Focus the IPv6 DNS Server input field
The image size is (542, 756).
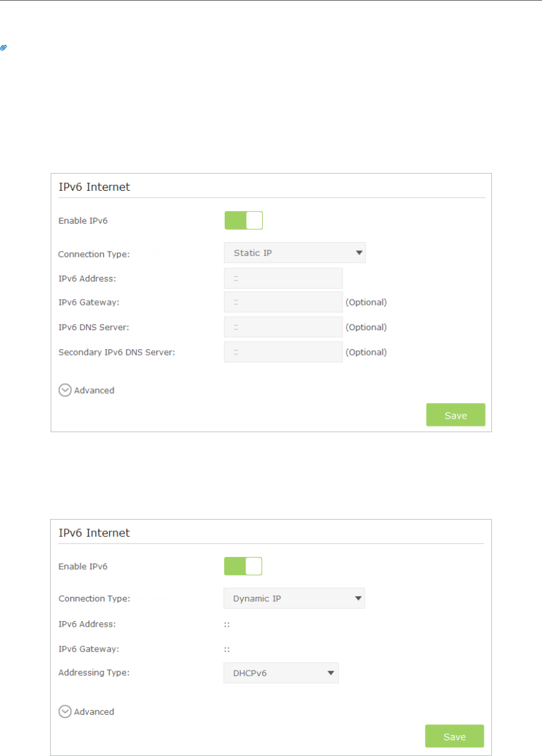(283, 327)
